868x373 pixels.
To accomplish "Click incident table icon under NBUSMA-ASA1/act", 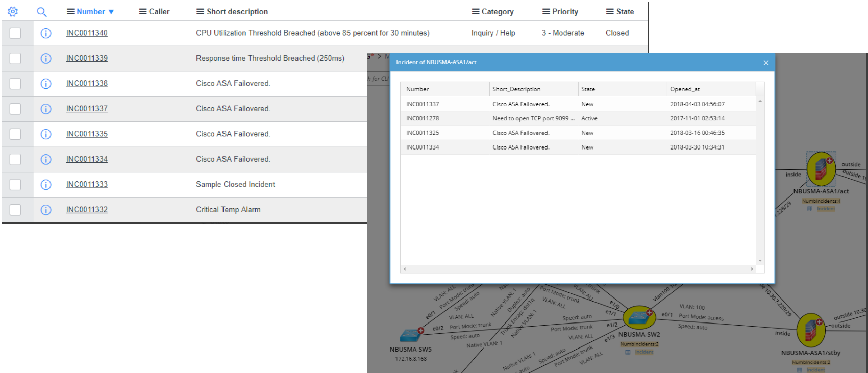I will pyautogui.click(x=809, y=209).
